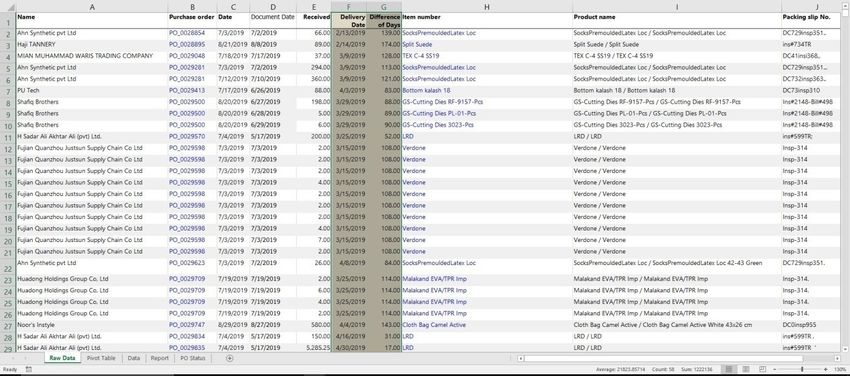Open purchase order link PO_0029623

point(187,263)
